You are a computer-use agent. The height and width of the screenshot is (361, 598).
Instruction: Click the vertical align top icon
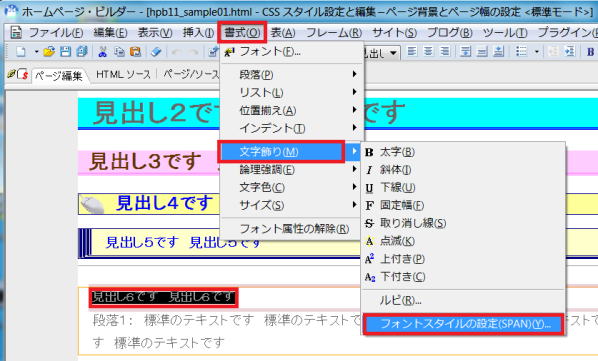(465, 51)
